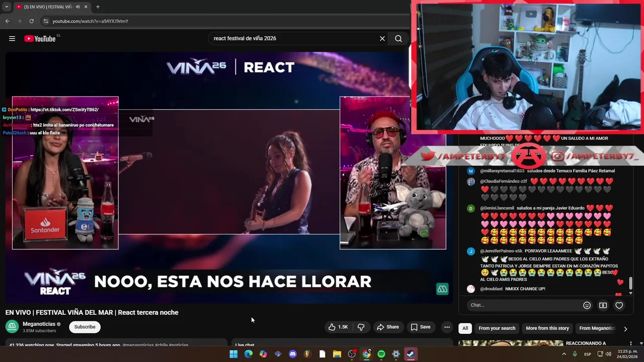Focus the Chat message input field
Screen dimensions: 644x362
pyautogui.click(x=523, y=305)
